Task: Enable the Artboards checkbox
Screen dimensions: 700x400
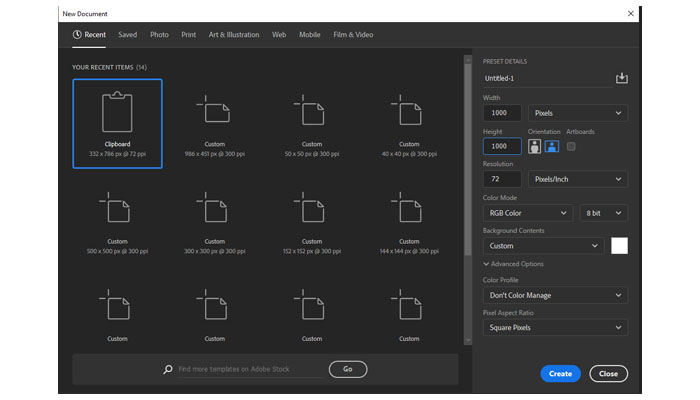Action: click(571, 146)
